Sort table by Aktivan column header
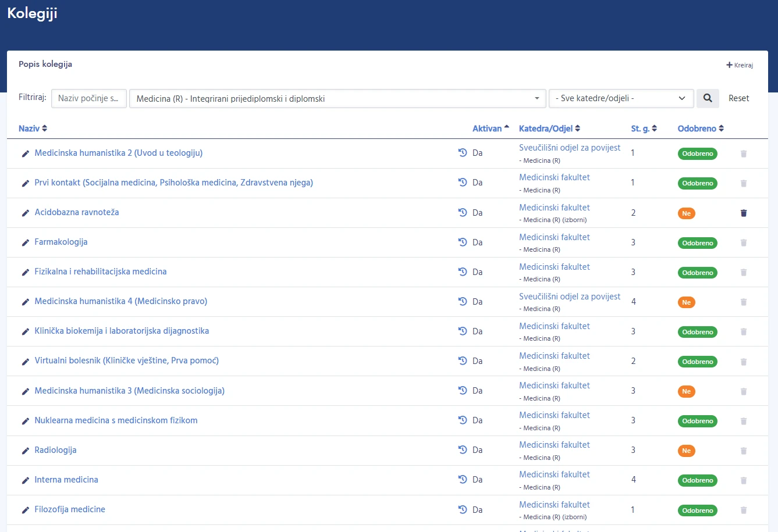Screen dimensions: 778x532 (x=491, y=128)
